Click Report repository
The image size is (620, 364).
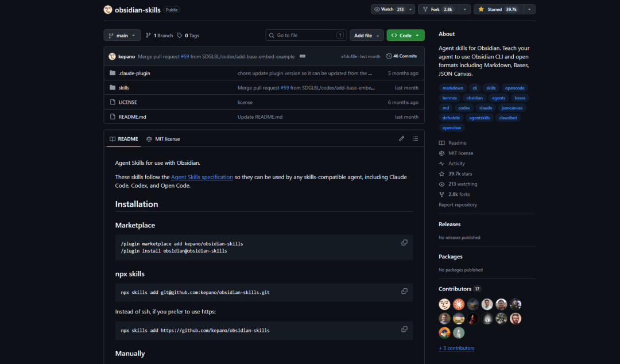(458, 204)
